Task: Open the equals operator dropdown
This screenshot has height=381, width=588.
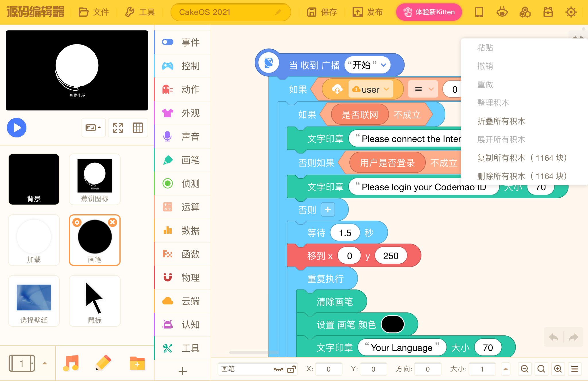Action: click(431, 89)
